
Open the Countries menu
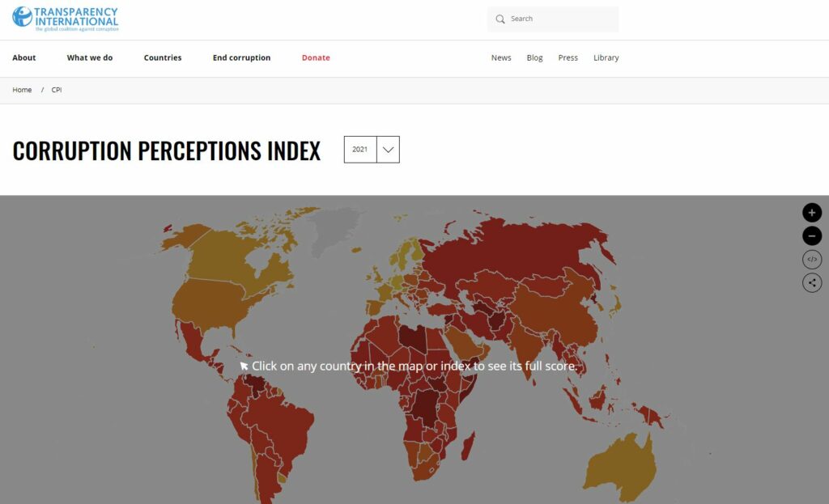(163, 57)
